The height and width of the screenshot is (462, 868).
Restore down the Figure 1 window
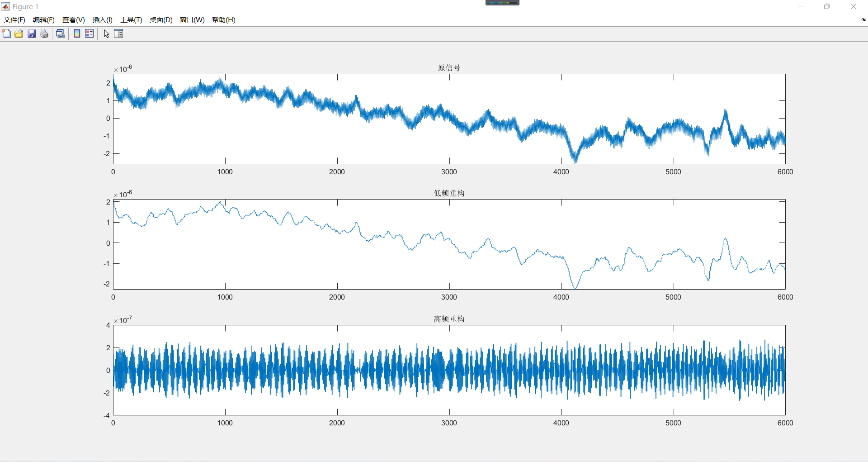tap(827, 6)
